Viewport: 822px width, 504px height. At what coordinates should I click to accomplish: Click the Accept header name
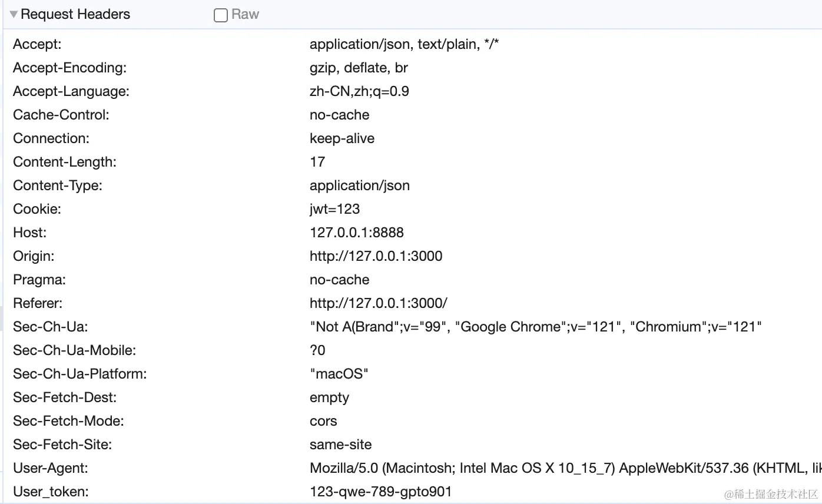[37, 44]
